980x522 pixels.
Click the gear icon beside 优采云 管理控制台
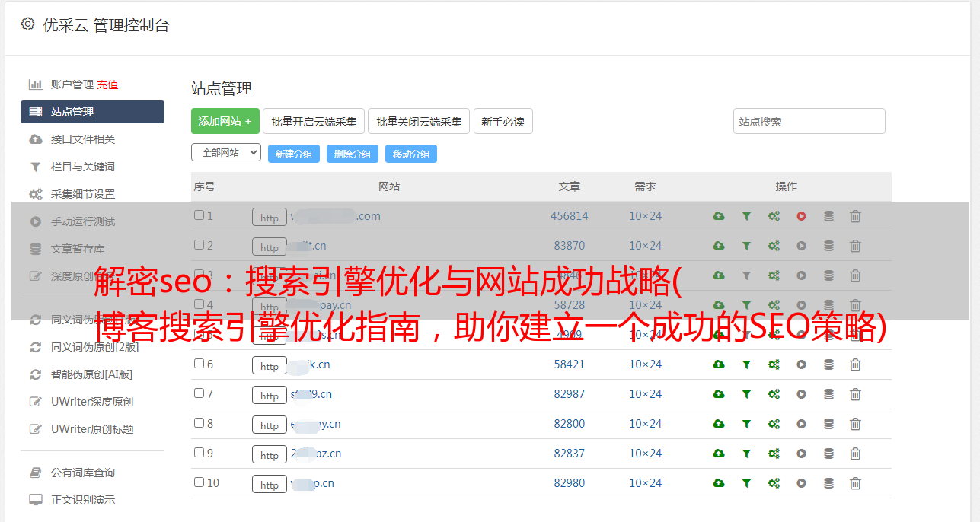pos(28,24)
